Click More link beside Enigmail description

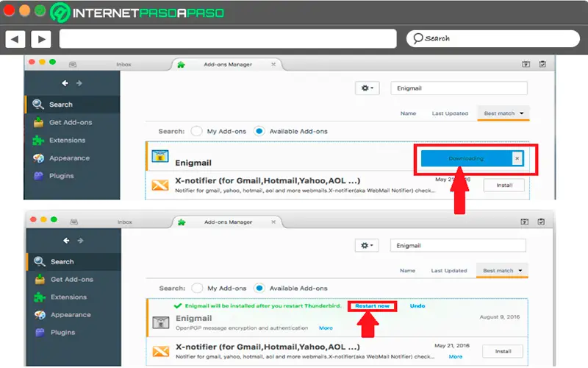[x=326, y=328]
